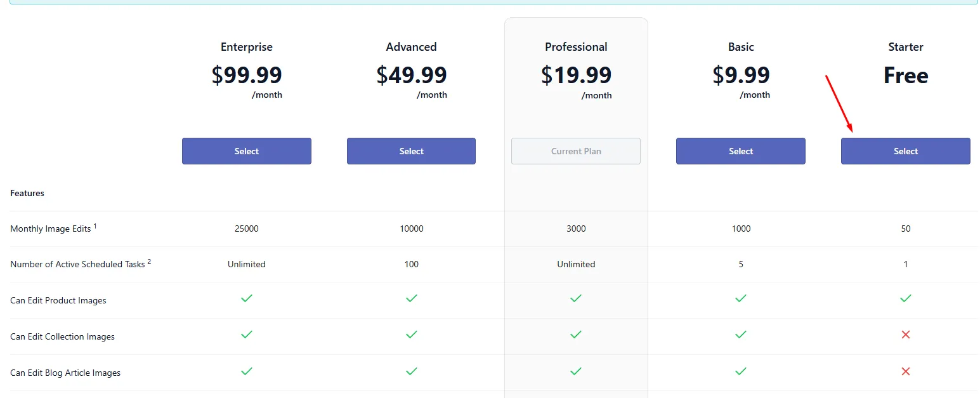This screenshot has width=980, height=398.
Task: Click the Advanced Edit Collection Images checkmark
Action: click(x=412, y=335)
